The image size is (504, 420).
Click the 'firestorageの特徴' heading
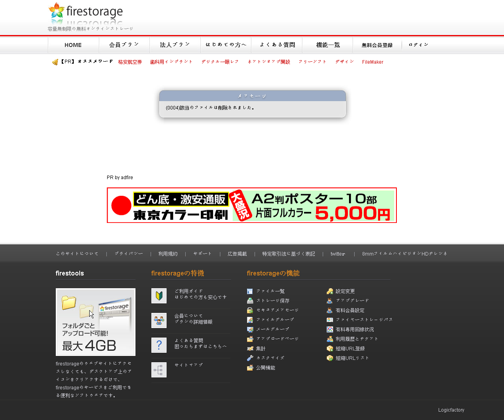[178, 273]
